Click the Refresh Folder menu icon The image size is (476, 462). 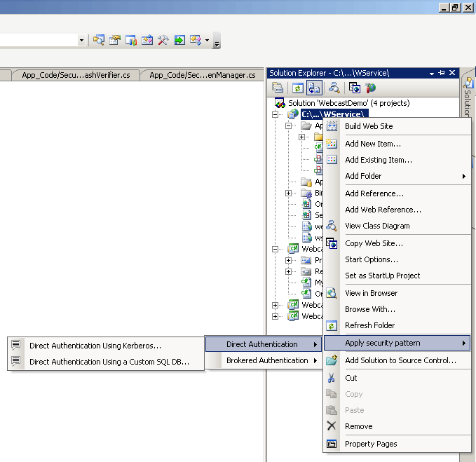click(332, 325)
